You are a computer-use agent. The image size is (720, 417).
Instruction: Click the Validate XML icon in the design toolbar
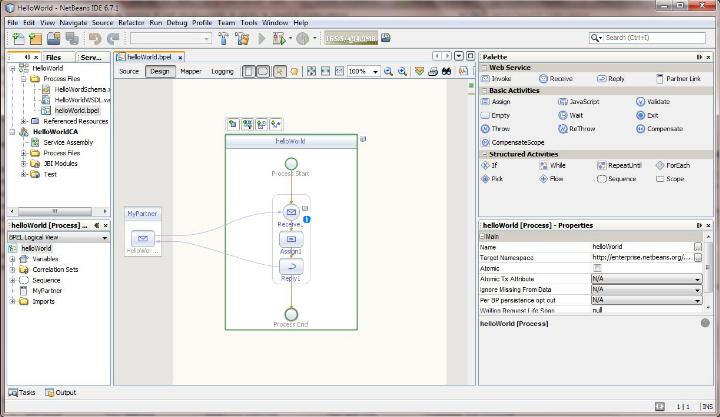pos(419,71)
